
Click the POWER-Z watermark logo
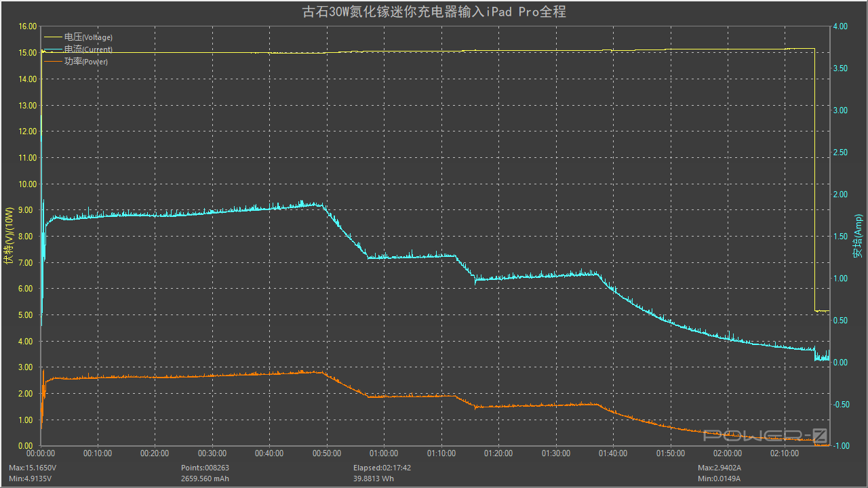coord(765,436)
